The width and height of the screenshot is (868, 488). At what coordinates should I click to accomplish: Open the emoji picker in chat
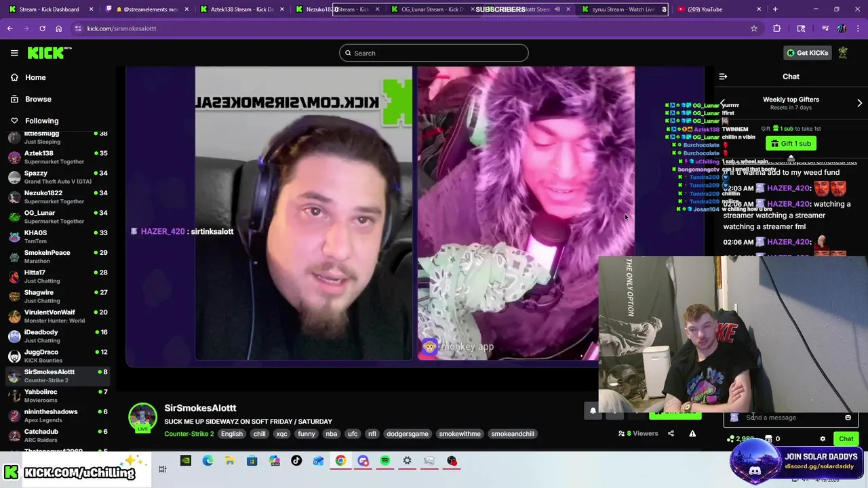848,418
